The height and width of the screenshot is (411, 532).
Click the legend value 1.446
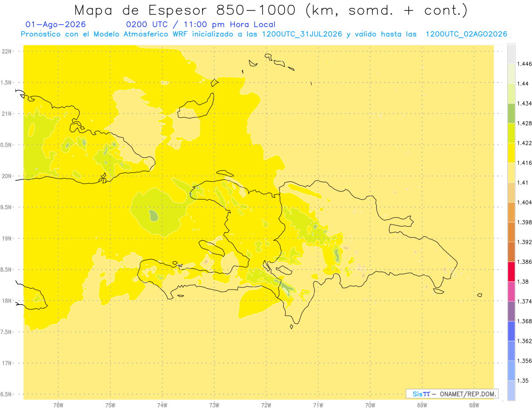coord(525,64)
